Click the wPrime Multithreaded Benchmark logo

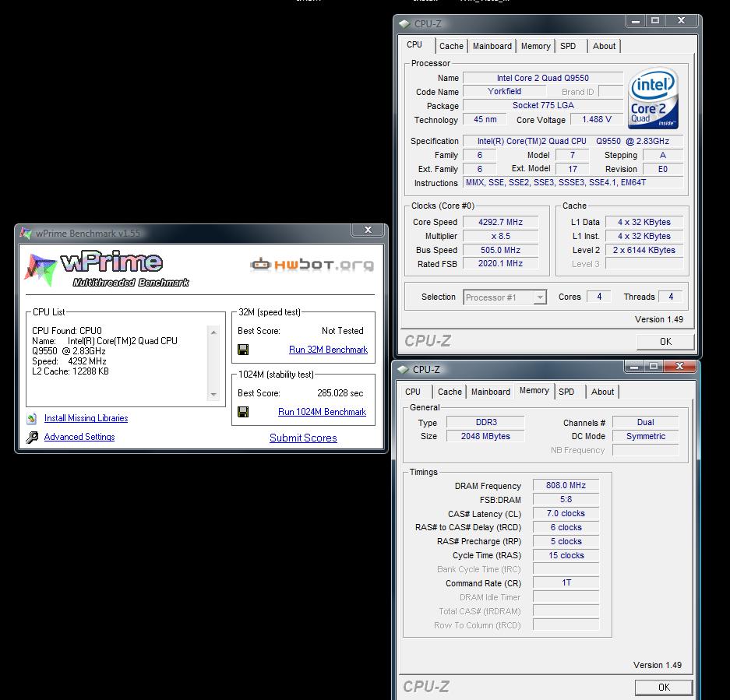pos(107,269)
